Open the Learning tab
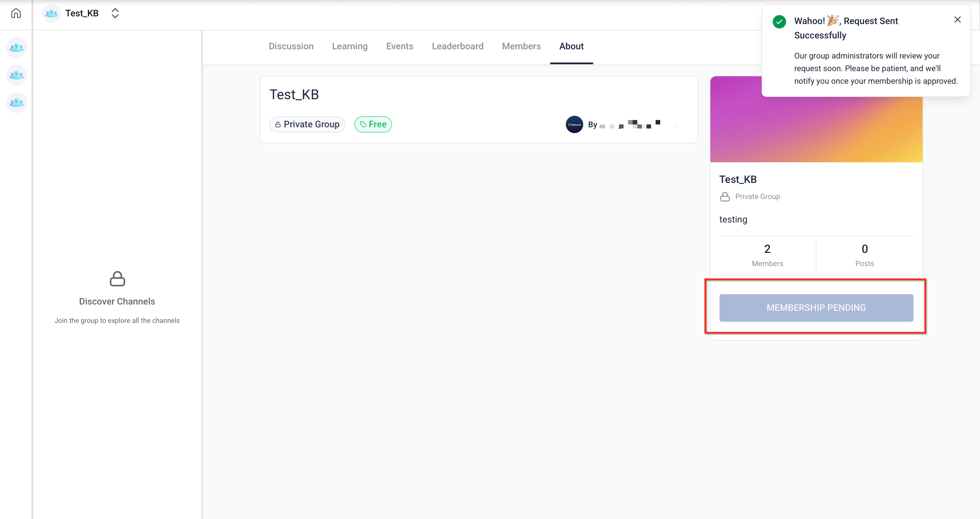The width and height of the screenshot is (980, 519). pyautogui.click(x=350, y=46)
